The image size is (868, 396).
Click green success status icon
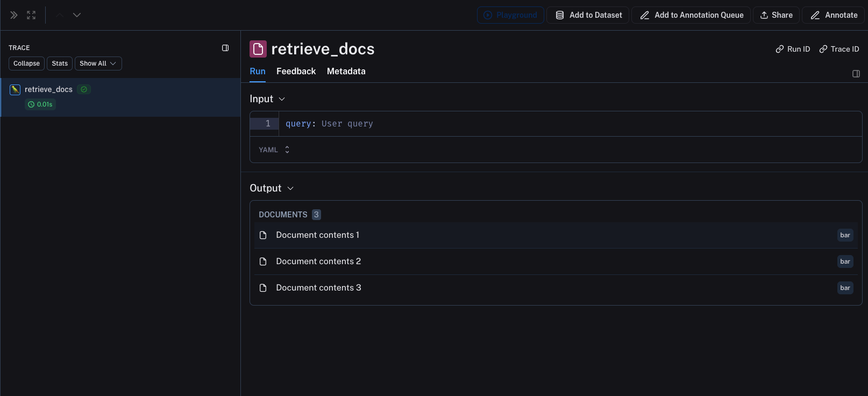coord(84,89)
